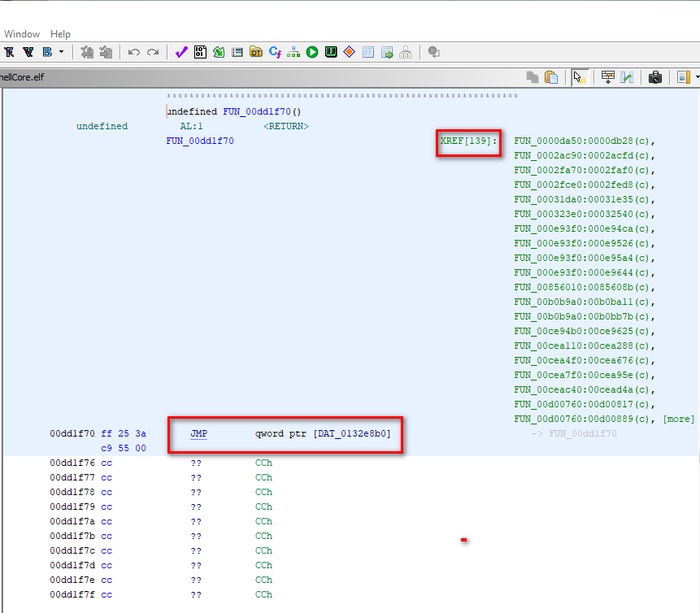This screenshot has height=613, width=700.
Task: Click the Redo arrow in toolbar
Action: click(153, 52)
